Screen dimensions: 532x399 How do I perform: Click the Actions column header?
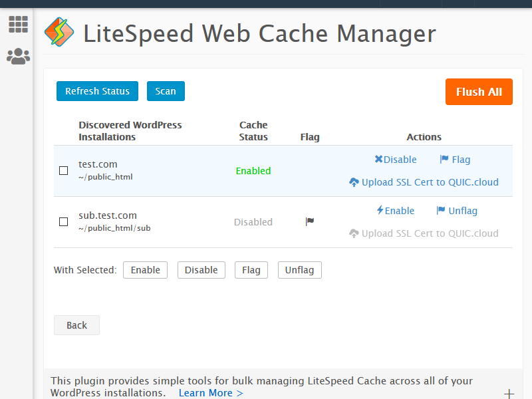(x=424, y=137)
